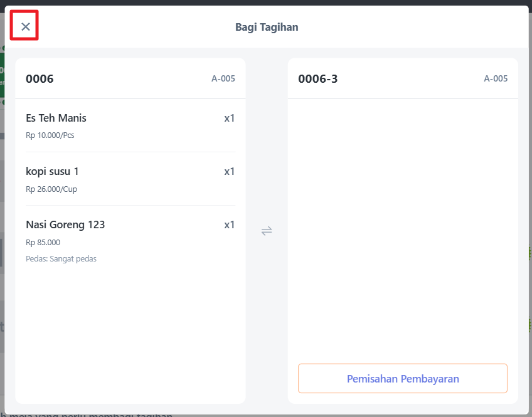Click the 0006-3 bill number heading

317,79
